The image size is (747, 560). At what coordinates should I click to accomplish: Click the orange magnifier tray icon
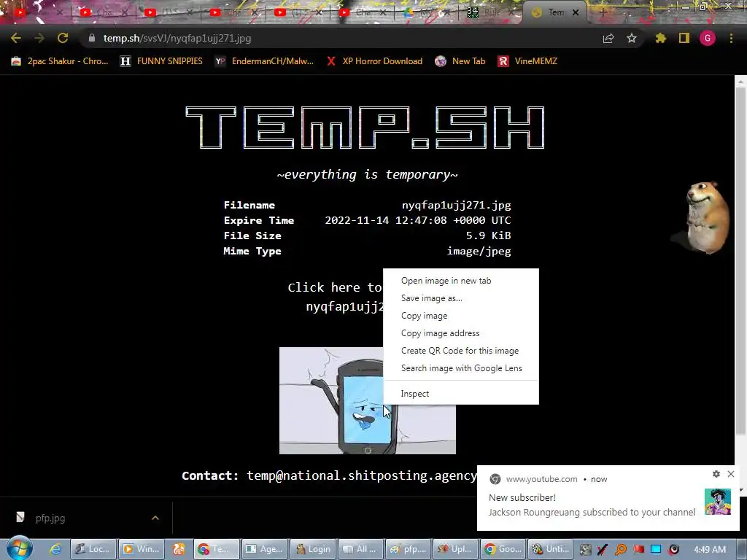pos(621,549)
